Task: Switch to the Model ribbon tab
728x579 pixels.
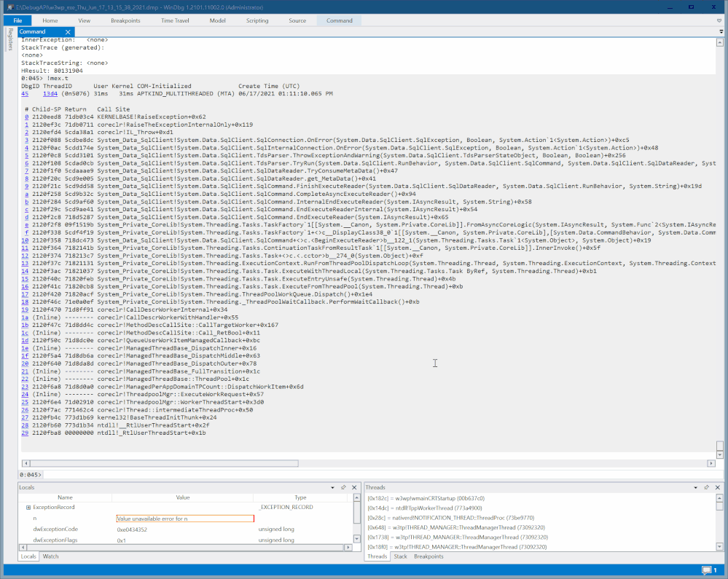Action: (x=217, y=20)
